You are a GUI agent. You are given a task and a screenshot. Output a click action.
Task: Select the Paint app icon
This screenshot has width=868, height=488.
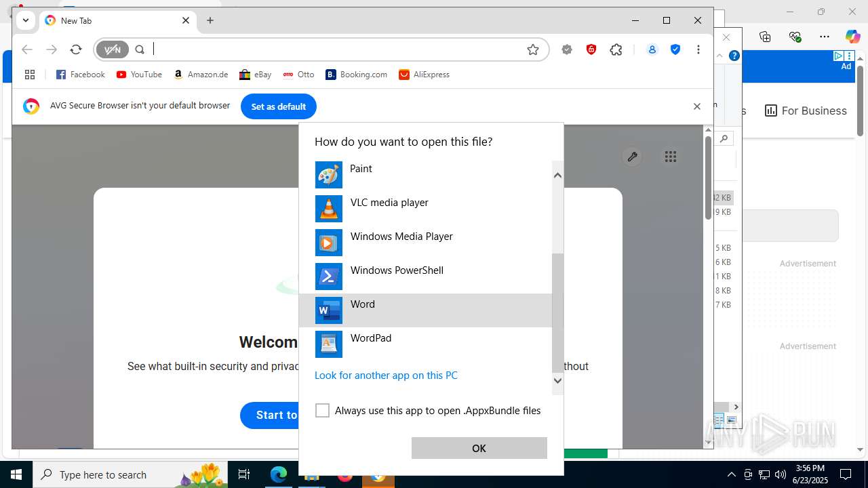click(x=329, y=175)
